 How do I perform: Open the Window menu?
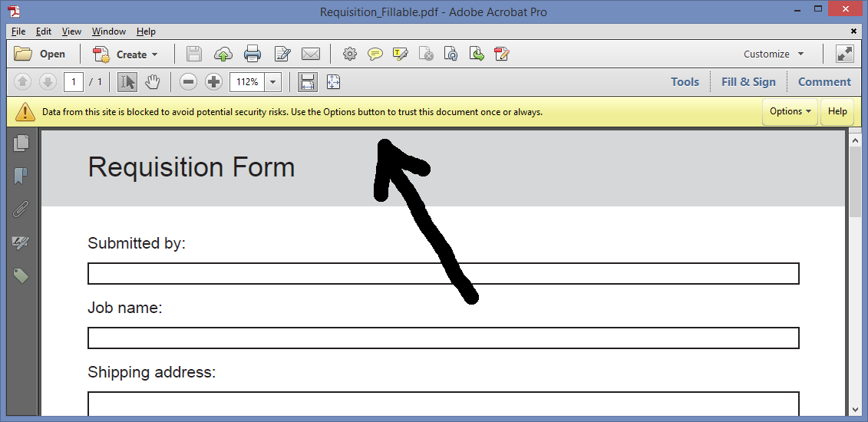pyautogui.click(x=108, y=31)
